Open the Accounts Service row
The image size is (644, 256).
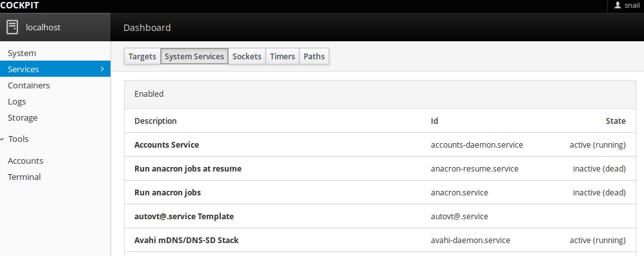pyautogui.click(x=380, y=145)
